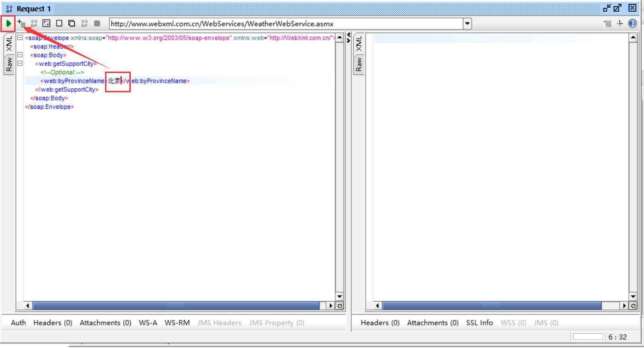The width and height of the screenshot is (644, 348).
Task: Open the JMS Property (0) tab
Action: pyautogui.click(x=277, y=323)
